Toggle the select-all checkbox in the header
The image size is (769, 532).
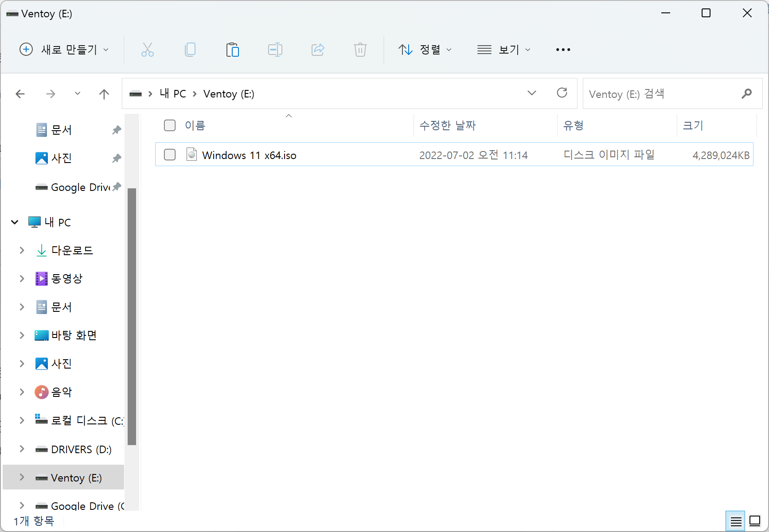(170, 125)
